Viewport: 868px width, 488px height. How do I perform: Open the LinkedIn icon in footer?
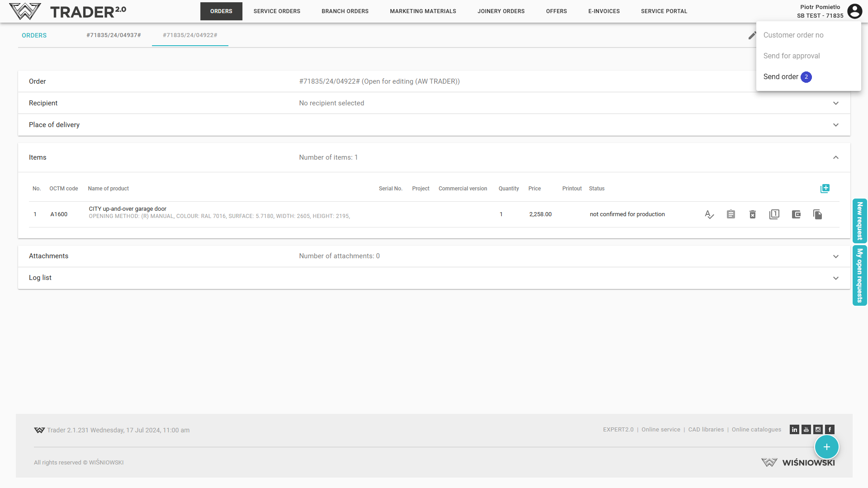tap(794, 430)
